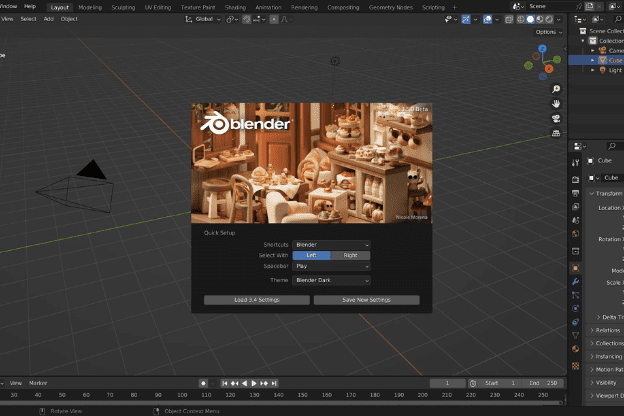Click Load 3.4 Settings button

[x=257, y=300]
